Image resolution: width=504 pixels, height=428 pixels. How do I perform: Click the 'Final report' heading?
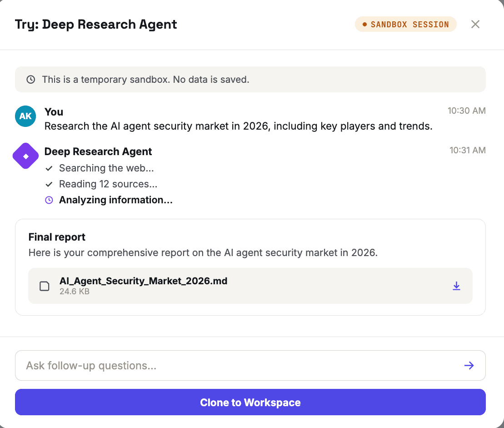pyautogui.click(x=57, y=237)
